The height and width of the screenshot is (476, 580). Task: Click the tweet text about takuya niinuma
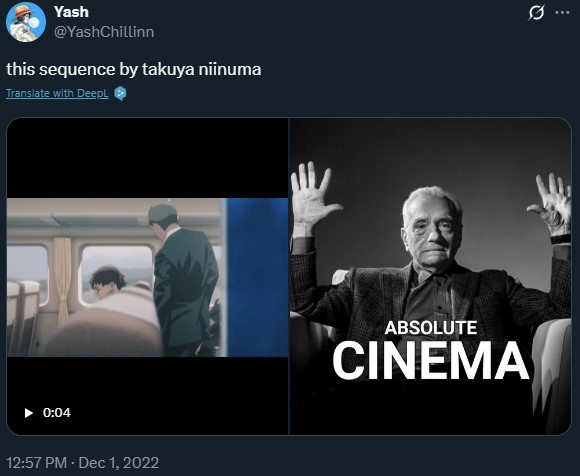point(134,69)
